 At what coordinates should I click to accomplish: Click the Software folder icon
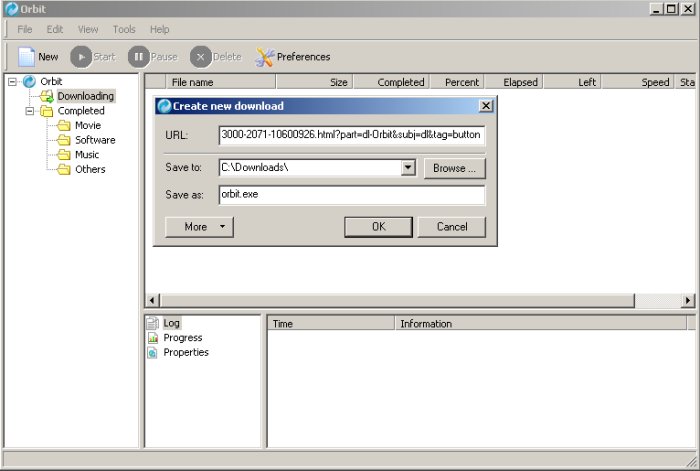[64, 140]
